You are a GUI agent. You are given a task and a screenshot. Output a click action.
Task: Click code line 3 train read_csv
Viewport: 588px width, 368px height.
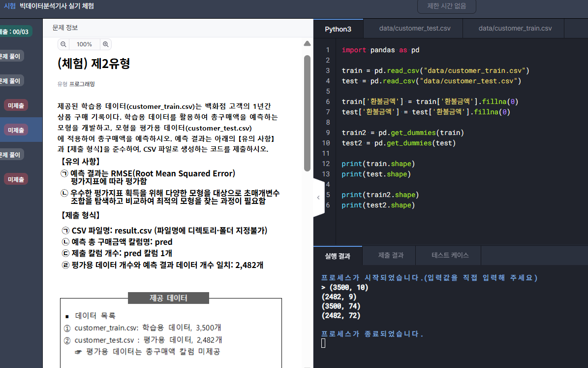(x=435, y=70)
